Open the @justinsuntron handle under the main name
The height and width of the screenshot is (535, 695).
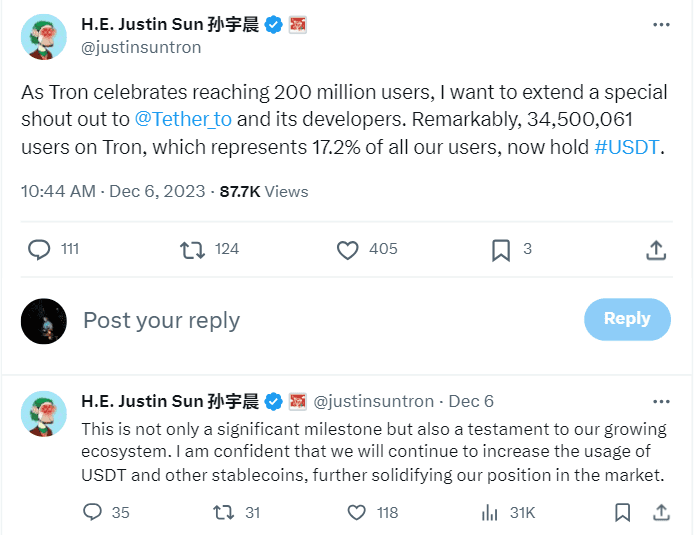pos(141,47)
